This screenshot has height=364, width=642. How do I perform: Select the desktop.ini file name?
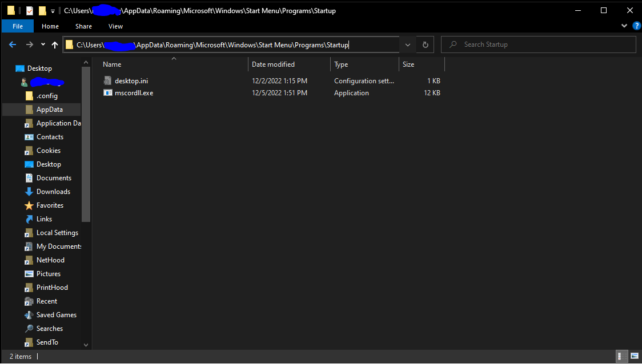[x=131, y=81]
